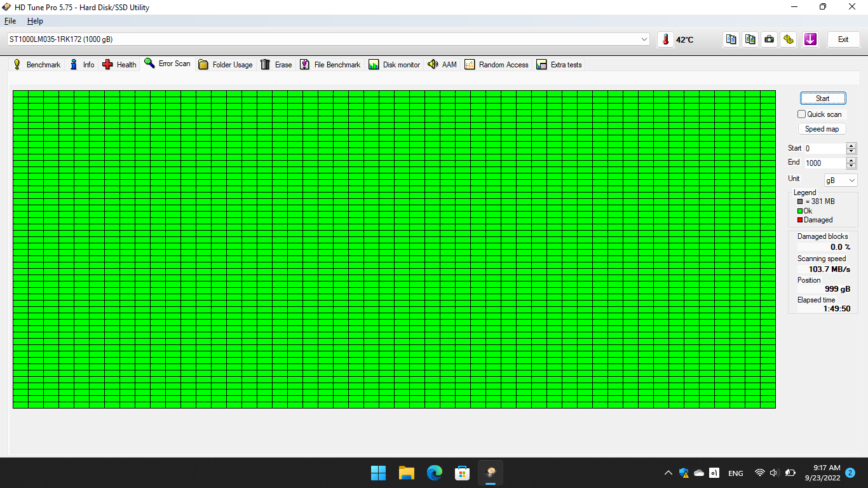This screenshot has width=868, height=488.
Task: Show hidden system tray icons chevron
Action: (x=668, y=473)
